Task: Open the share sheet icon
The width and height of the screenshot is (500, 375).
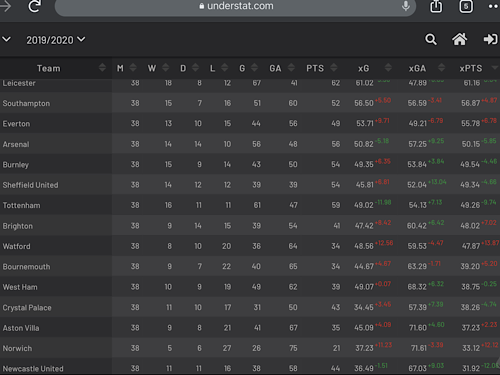Action: point(436,6)
